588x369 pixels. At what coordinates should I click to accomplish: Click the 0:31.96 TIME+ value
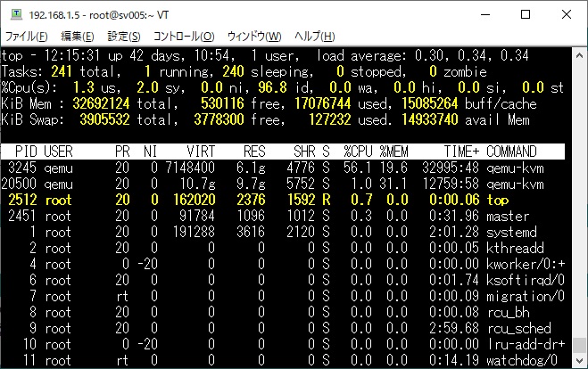pos(454,216)
